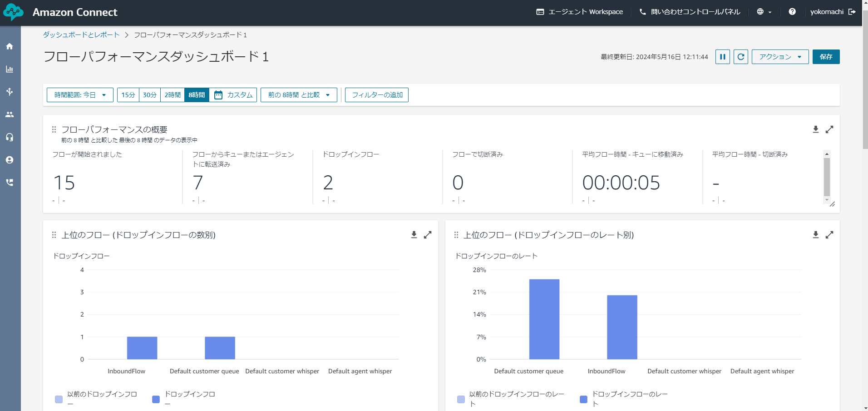Click drag handle of フローパフォーマンスの概要 widget

[x=54, y=129]
